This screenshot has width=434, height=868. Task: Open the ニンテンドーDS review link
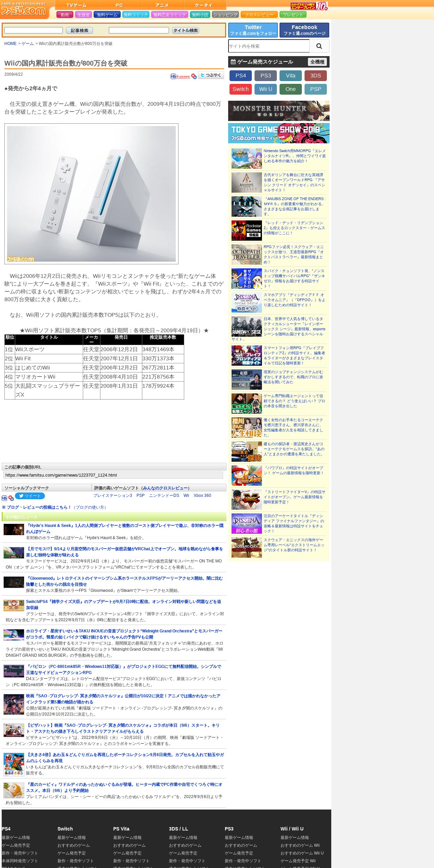click(x=164, y=496)
